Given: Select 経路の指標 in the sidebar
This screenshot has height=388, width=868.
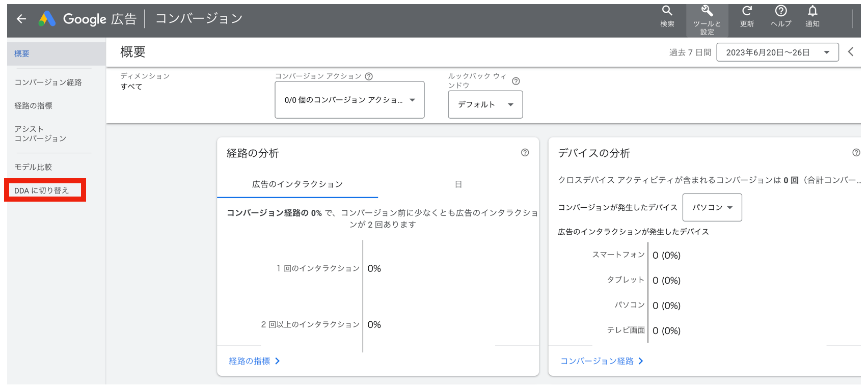Looking at the screenshot, I should point(33,106).
